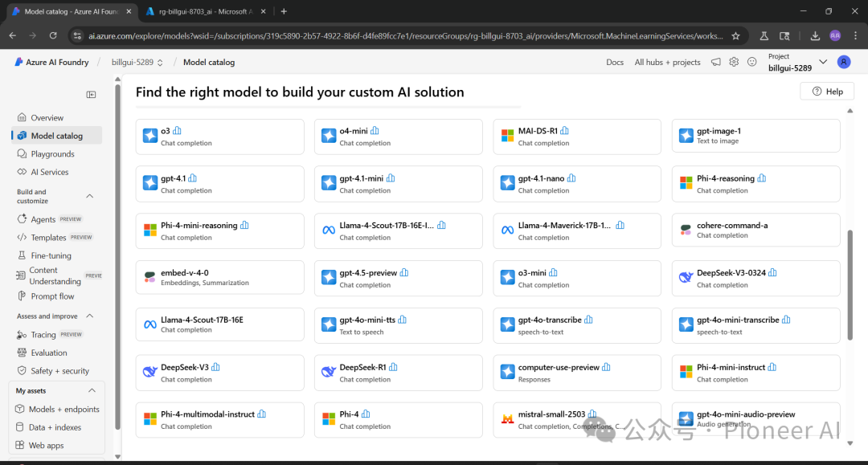
Task: Click the benchmark icon beside gpt-4.5-preview
Action: tap(404, 272)
